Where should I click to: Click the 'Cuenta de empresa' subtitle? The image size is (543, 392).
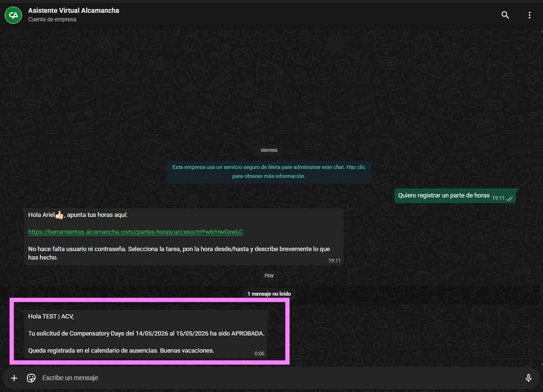52,20
